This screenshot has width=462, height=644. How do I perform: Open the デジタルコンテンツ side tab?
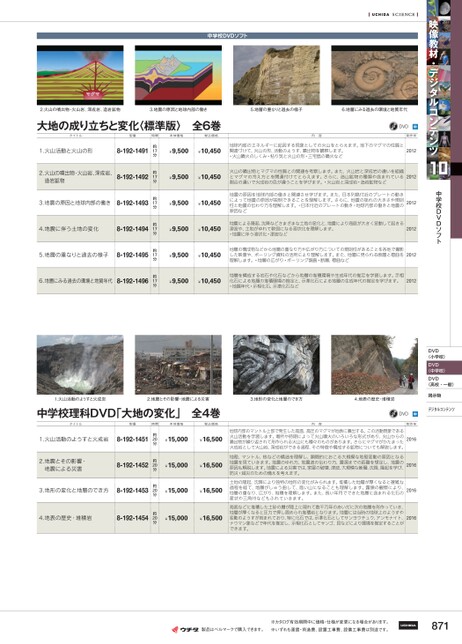[438, 409]
